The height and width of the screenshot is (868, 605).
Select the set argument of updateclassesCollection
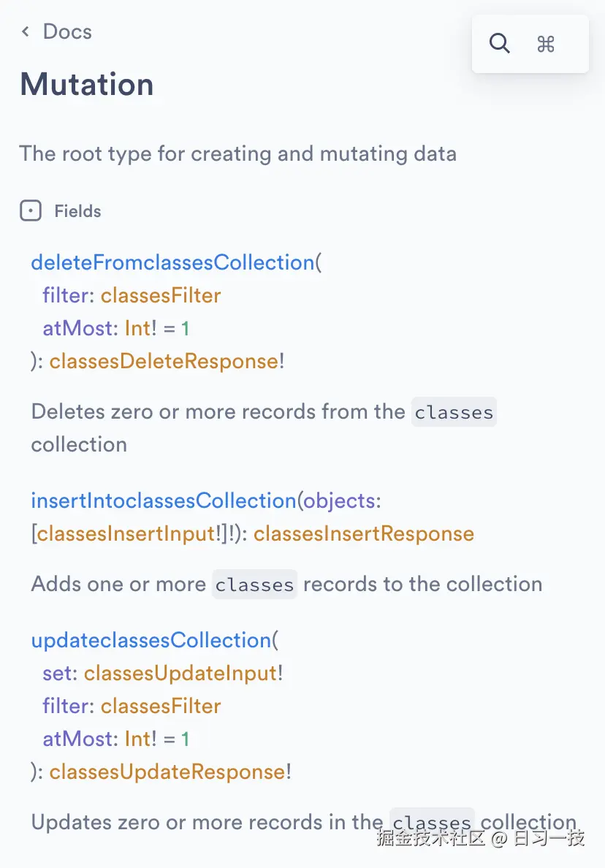(x=57, y=673)
